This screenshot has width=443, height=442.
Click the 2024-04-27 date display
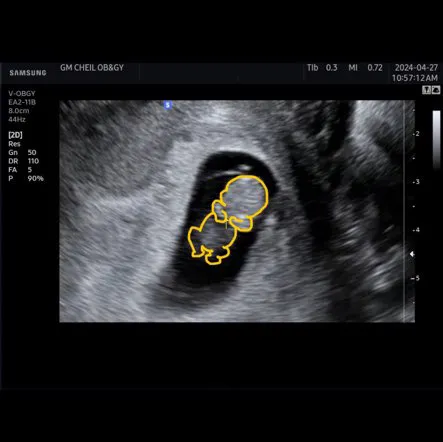tap(416, 68)
